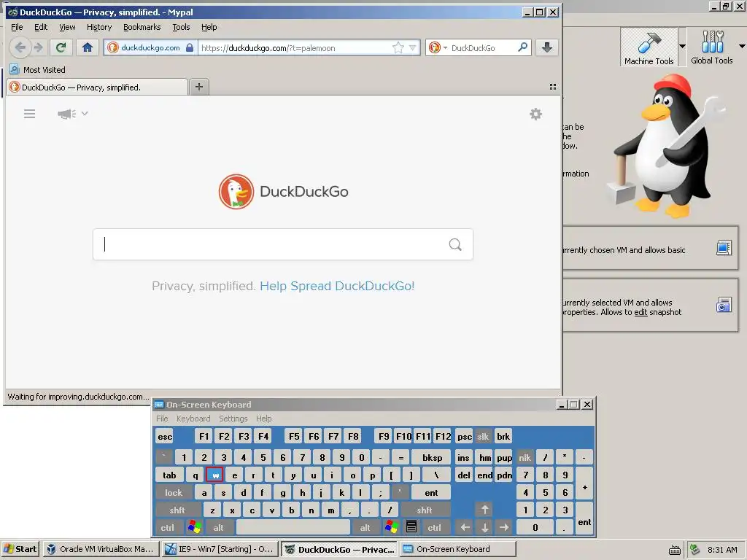Open the Downloads arrow button
Image resolution: width=747 pixels, height=560 pixels.
coord(547,47)
